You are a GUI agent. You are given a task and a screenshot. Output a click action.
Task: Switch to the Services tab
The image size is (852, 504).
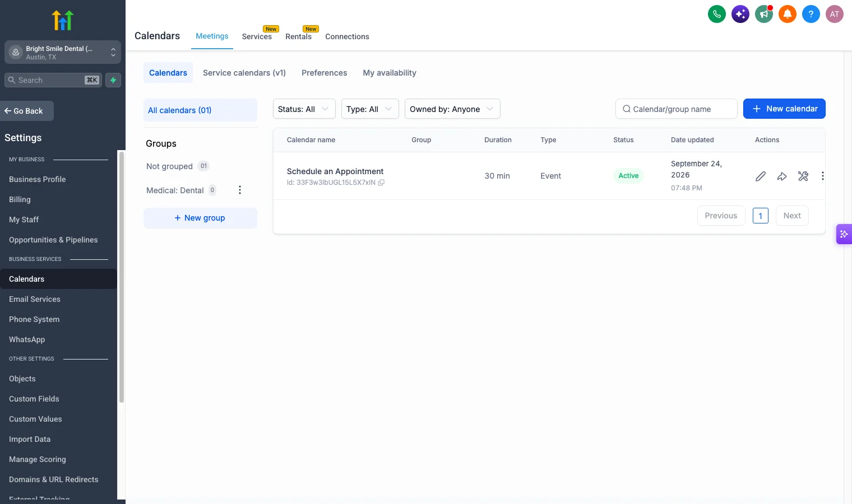click(x=257, y=36)
